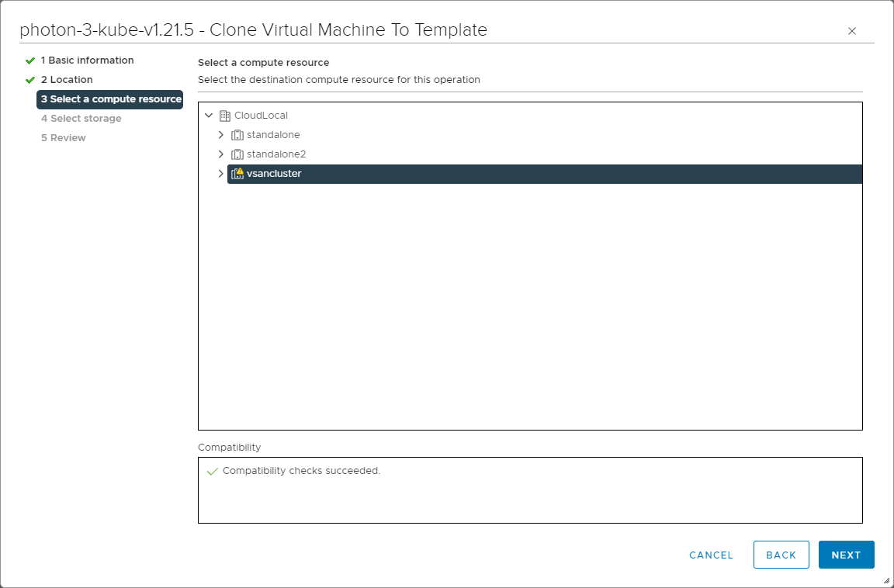Go to step 1 Basic information
The image size is (894, 588).
87,61
